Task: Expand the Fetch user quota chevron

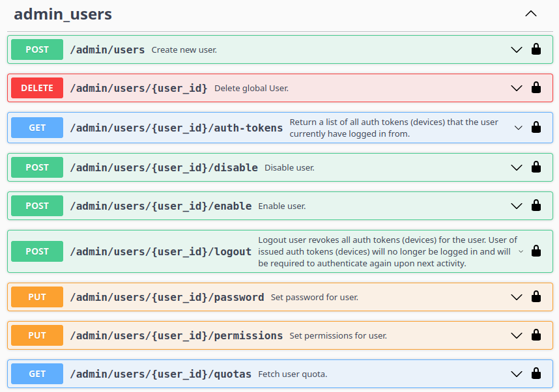Action: pos(517,374)
